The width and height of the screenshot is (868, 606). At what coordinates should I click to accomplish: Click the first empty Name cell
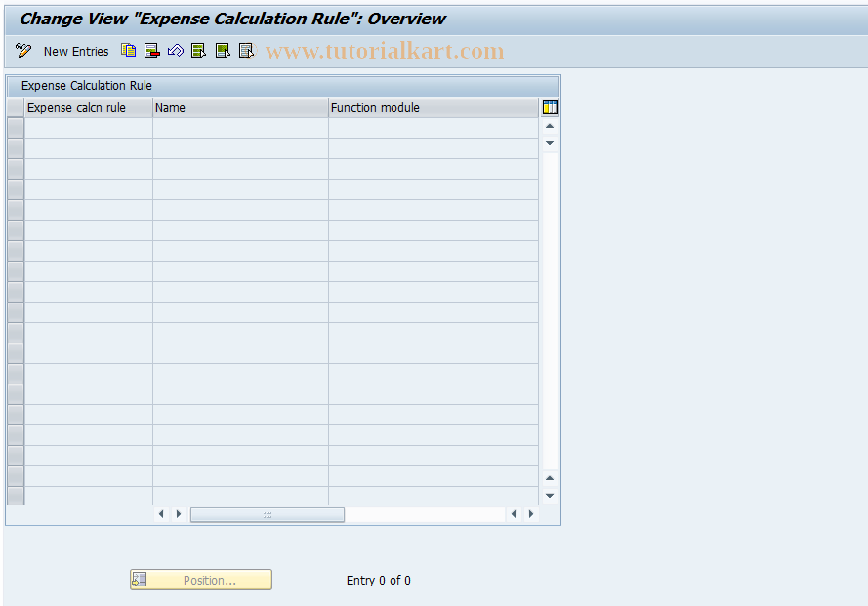240,129
